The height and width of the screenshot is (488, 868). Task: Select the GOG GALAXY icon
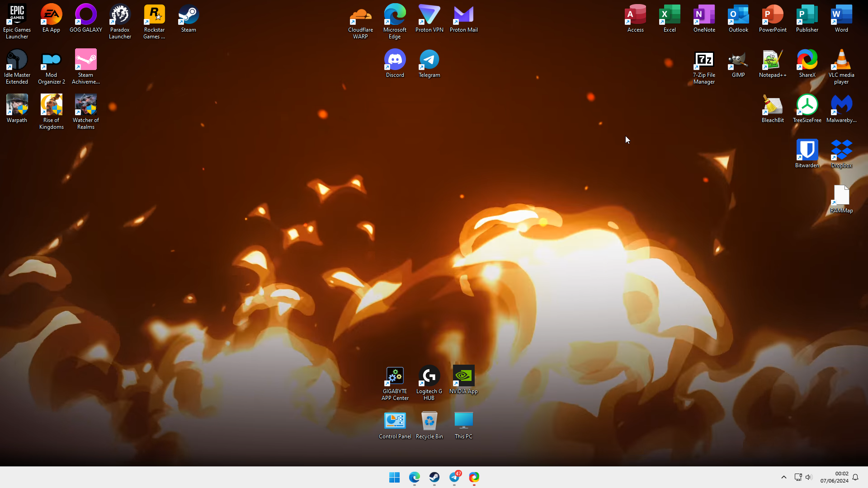coord(86,18)
